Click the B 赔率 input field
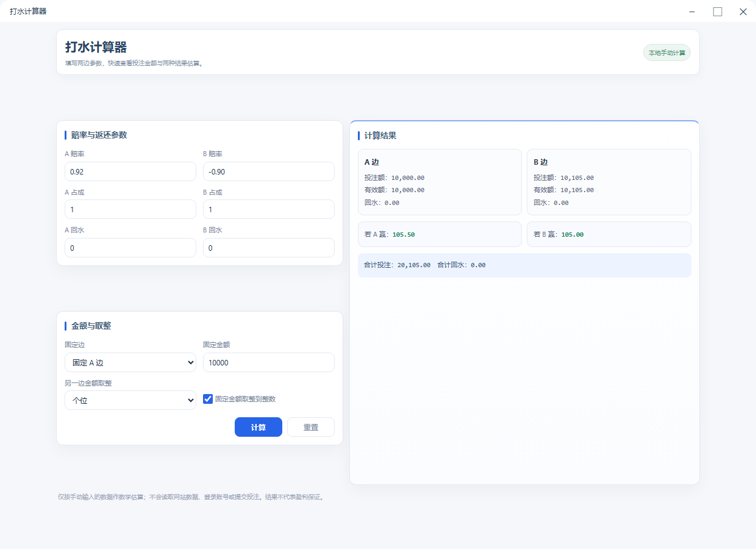The height and width of the screenshot is (549, 756). click(x=269, y=171)
